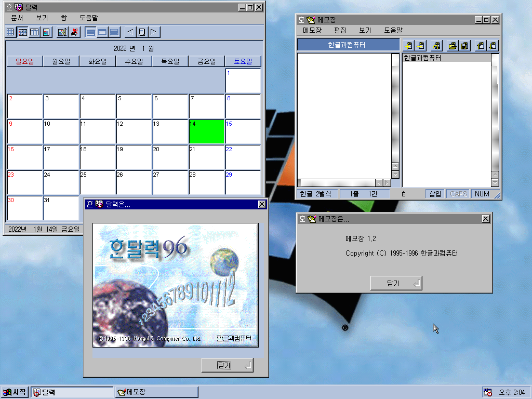Click the 수요일 column header

pyautogui.click(x=134, y=61)
